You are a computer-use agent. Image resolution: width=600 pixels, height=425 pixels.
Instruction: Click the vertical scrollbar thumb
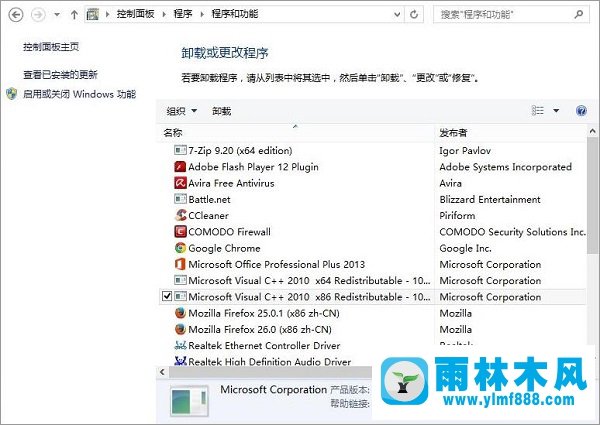pyautogui.click(x=592, y=195)
